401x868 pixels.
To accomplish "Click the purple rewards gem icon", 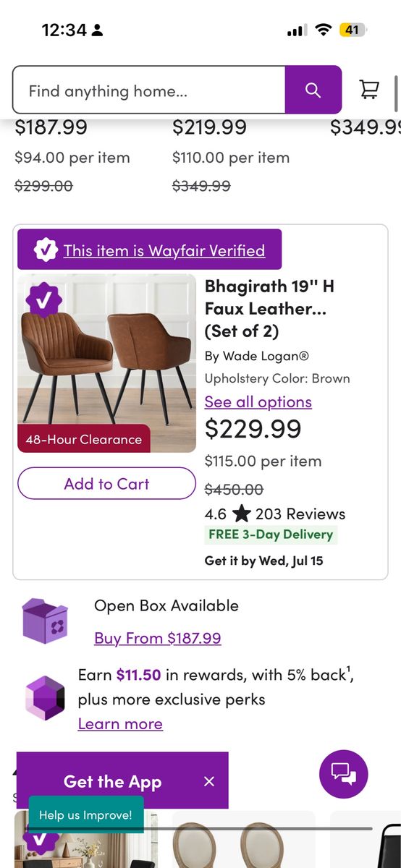I will point(45,698).
